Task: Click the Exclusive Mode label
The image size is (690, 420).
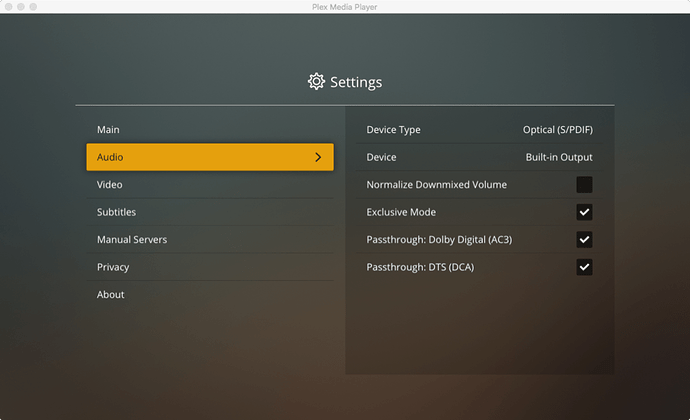Action: click(x=401, y=212)
